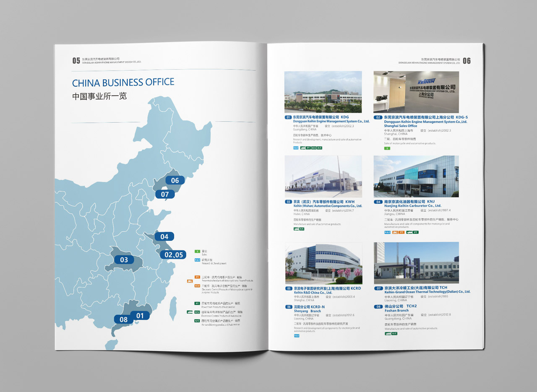Click map marker 04 on Jiangsu
This screenshot has height=392, width=537.
tap(164, 236)
